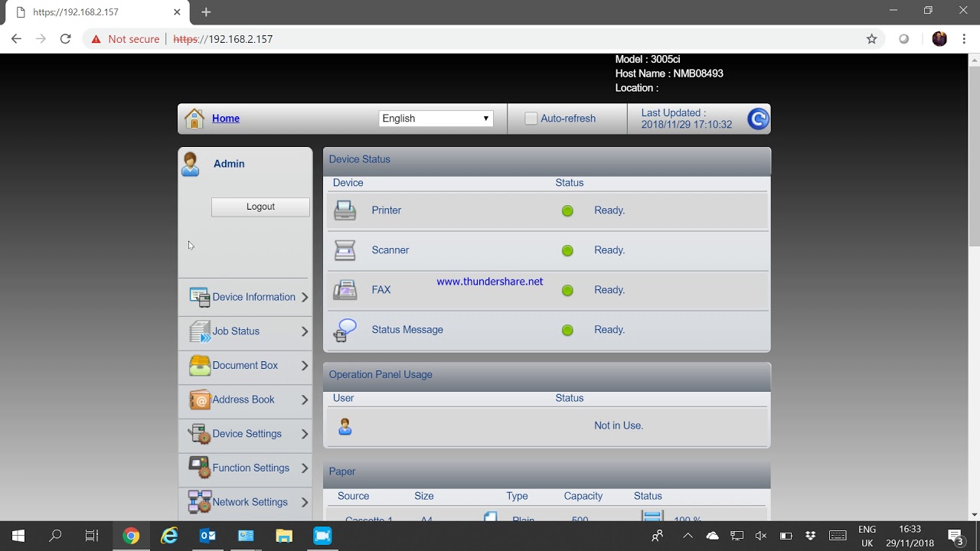The image size is (980, 551).
Task: Click the Not secure warning icon
Action: click(96, 39)
